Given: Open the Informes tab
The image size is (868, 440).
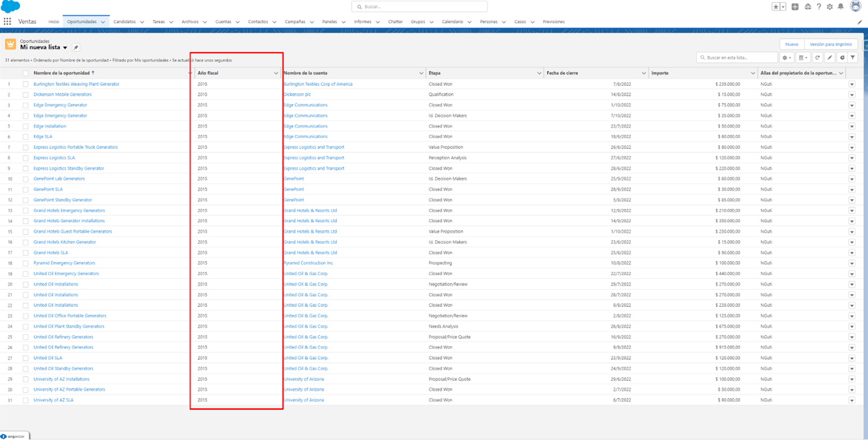Looking at the screenshot, I should tap(362, 22).
